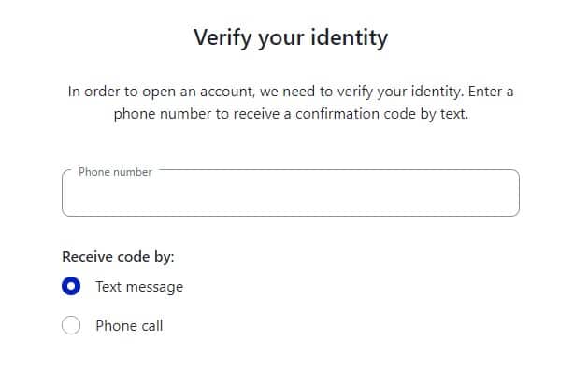Click the "Text message" option label
This screenshot has height=370, width=588.
[139, 287]
